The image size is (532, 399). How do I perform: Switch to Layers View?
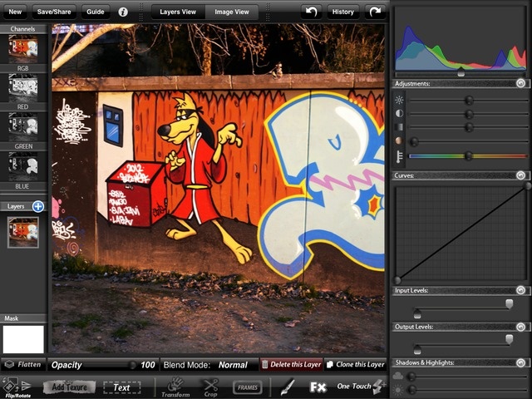click(x=178, y=12)
